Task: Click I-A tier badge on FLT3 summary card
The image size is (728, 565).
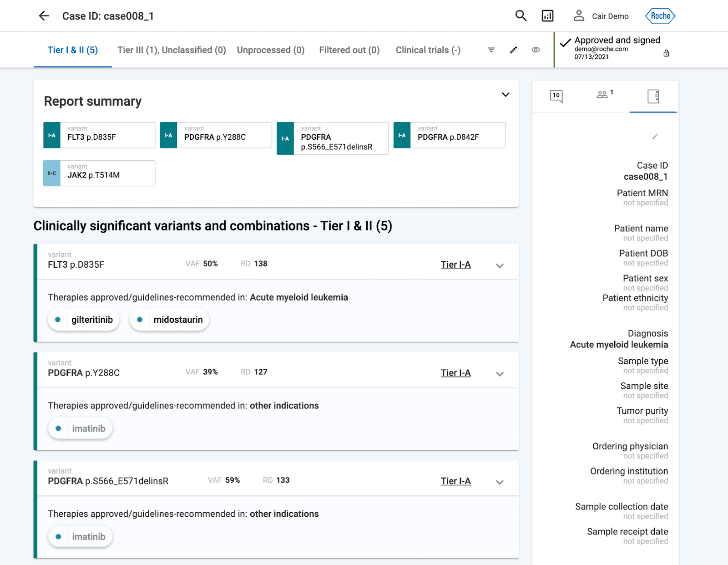Action: 52,135
